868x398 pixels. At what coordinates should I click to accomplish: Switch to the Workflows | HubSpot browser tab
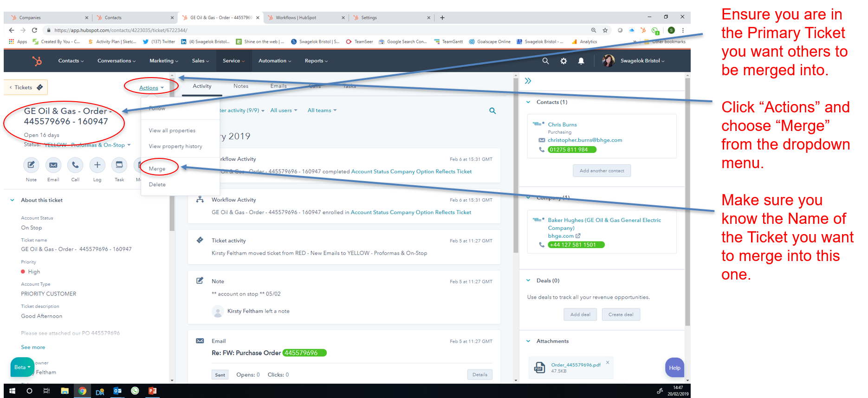(306, 18)
